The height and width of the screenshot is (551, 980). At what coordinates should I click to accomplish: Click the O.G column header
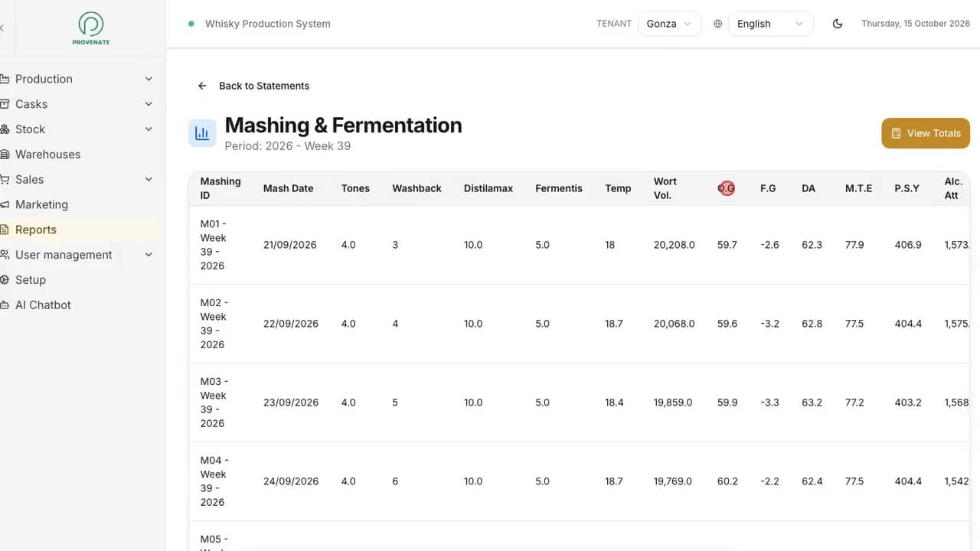point(727,188)
